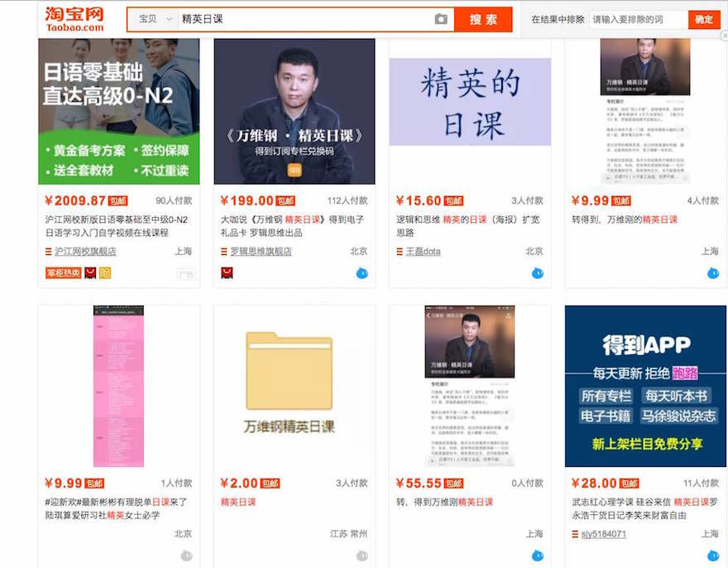Screen dimensions: 728x568
Task: Click the gold medal badge under 沪江网校旗舰店
Action: pyautogui.click(x=105, y=273)
